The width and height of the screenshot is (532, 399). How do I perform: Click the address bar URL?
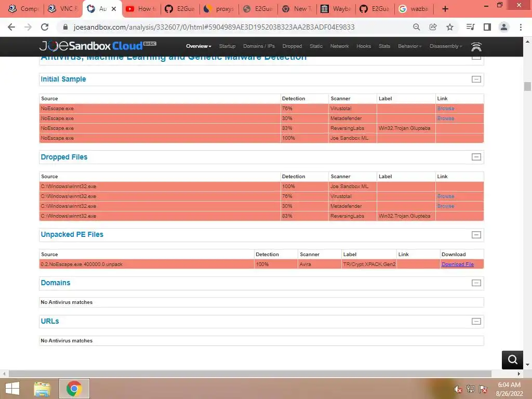tap(214, 27)
